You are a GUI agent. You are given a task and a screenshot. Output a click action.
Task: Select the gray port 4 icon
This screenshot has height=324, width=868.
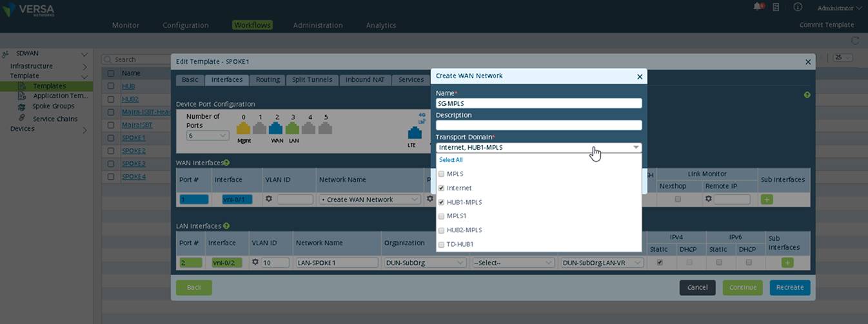(310, 128)
